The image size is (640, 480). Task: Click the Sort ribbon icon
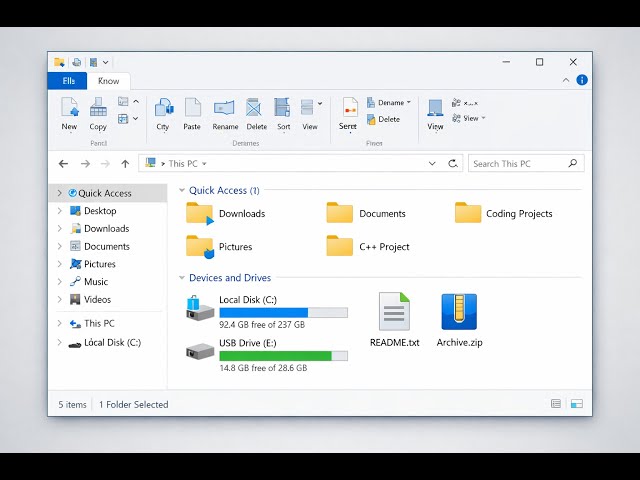[282, 108]
